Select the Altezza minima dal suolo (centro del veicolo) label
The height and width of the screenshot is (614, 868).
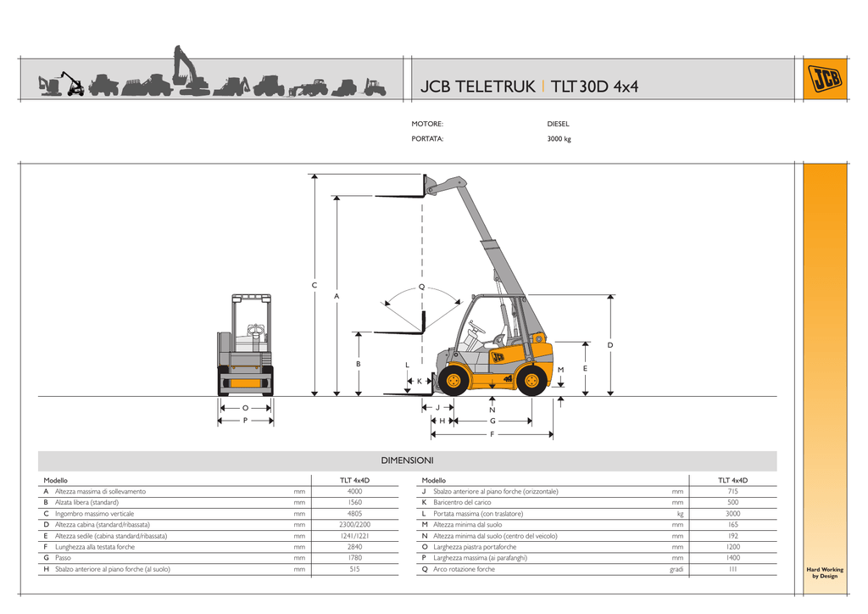click(495, 536)
